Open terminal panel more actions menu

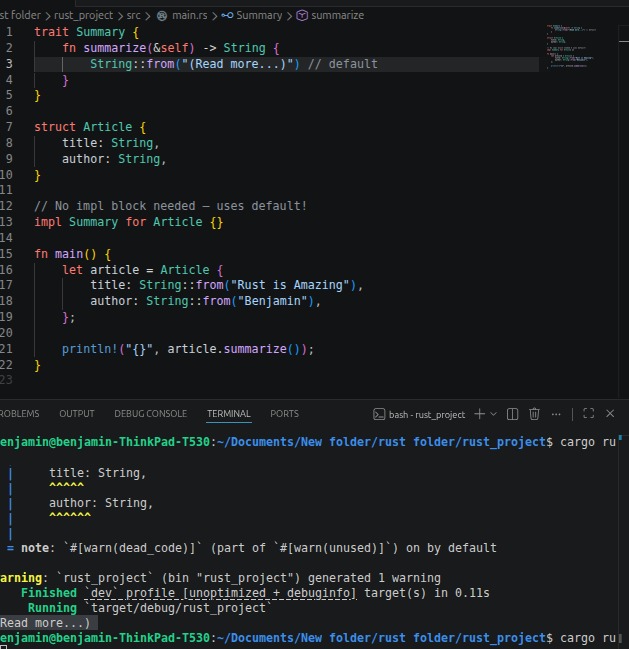click(x=556, y=414)
